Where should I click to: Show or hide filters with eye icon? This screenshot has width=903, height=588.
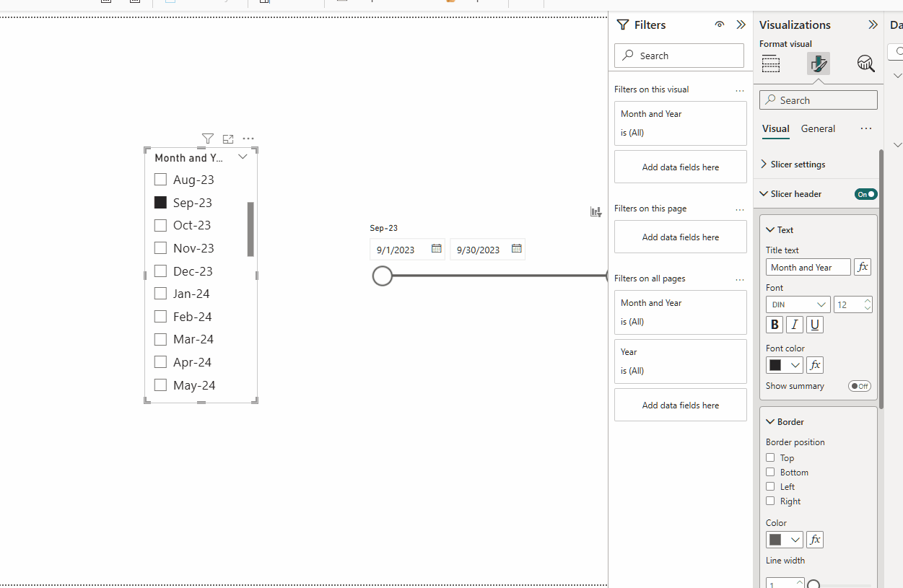[720, 25]
